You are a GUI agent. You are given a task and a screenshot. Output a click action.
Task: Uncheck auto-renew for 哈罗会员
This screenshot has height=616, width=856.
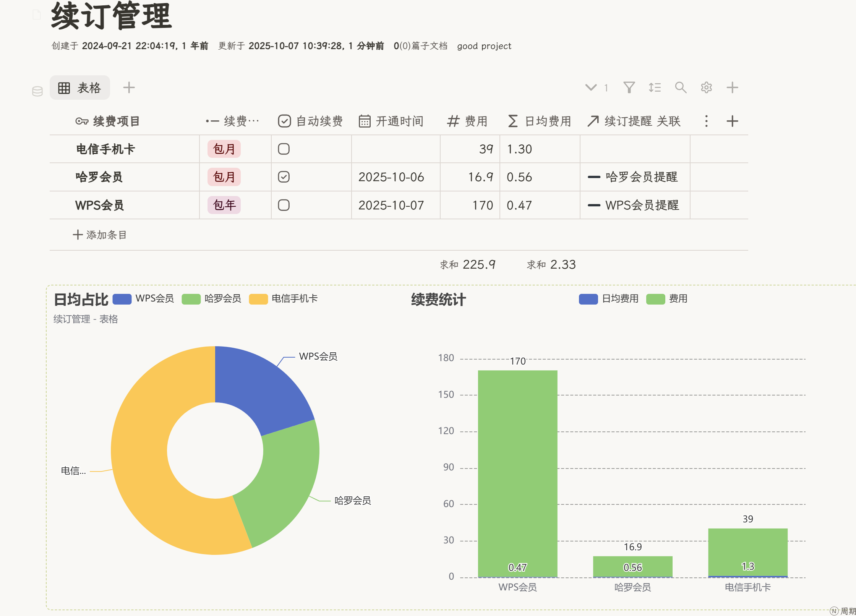tap(284, 177)
